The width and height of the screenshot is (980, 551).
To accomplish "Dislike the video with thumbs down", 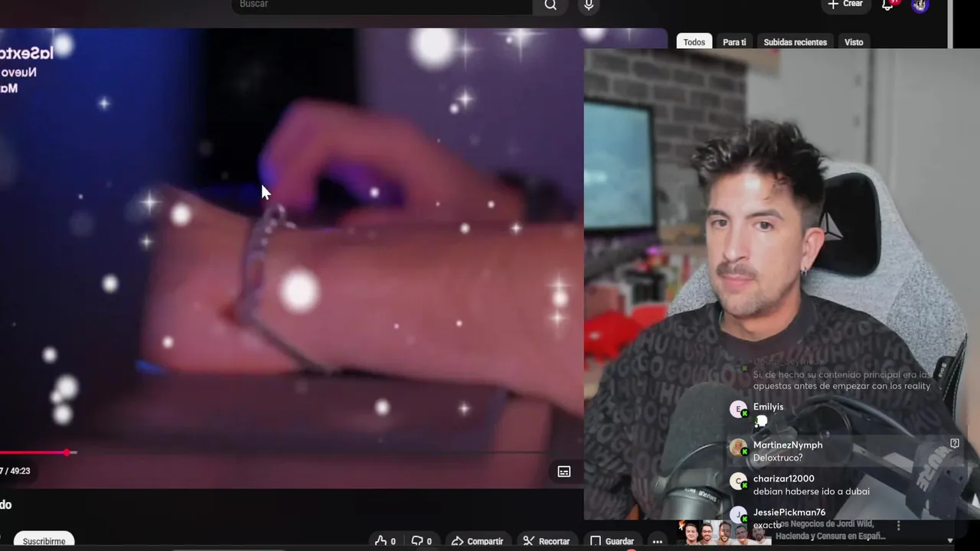I will coord(422,541).
